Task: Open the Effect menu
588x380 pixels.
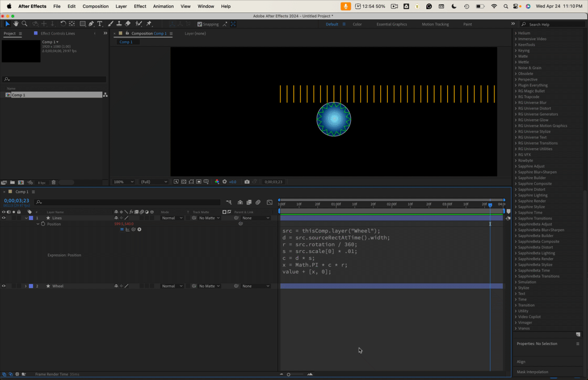Action: coord(140,6)
